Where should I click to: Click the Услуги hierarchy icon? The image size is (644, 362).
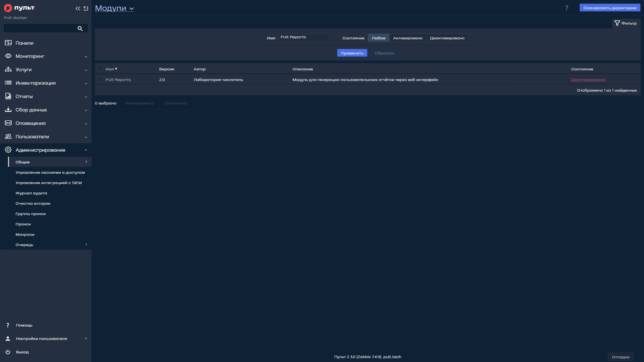click(x=8, y=69)
